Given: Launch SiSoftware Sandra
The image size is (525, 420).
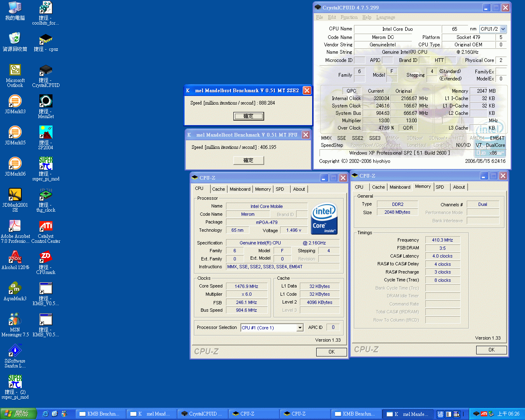Looking at the screenshot, I should pos(15,351).
